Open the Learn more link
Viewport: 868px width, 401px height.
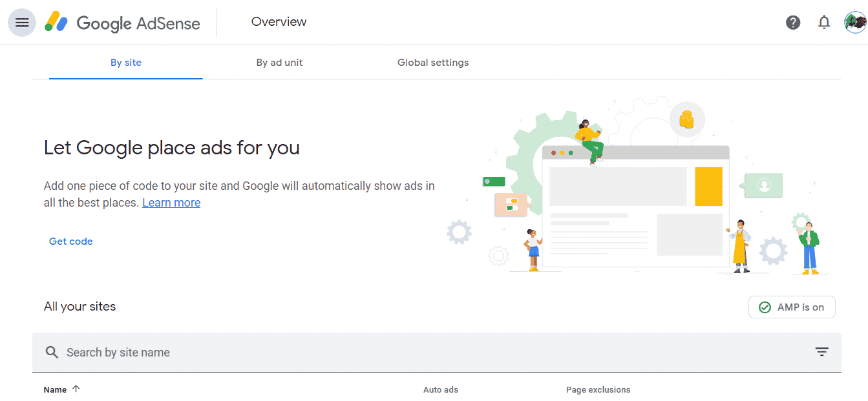(171, 202)
